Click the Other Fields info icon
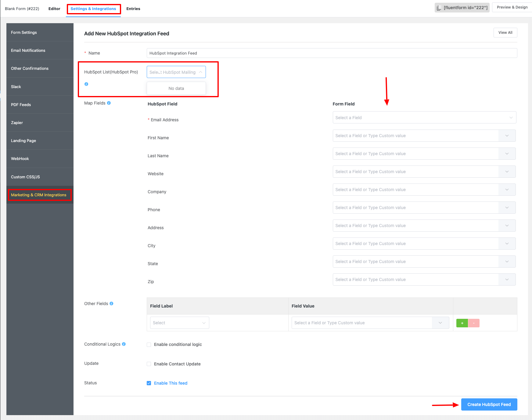Image resolution: width=532 pixels, height=420 pixels. click(111, 304)
